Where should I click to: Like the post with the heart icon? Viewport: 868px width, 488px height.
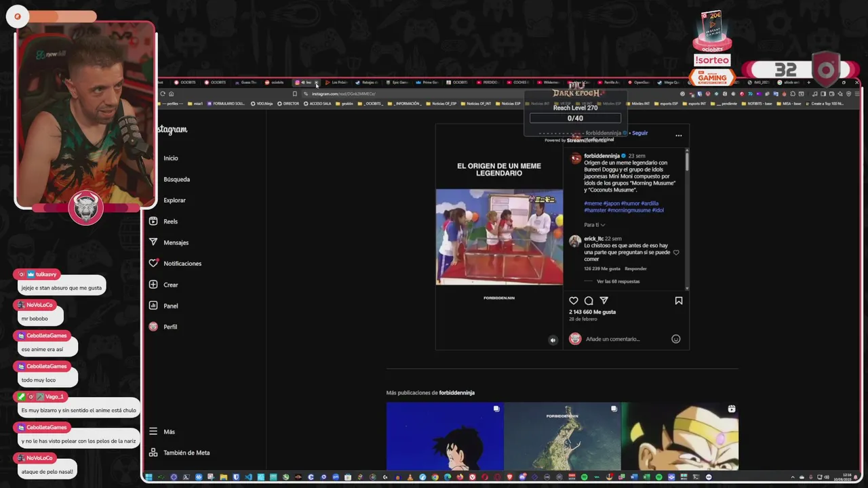[x=574, y=301]
